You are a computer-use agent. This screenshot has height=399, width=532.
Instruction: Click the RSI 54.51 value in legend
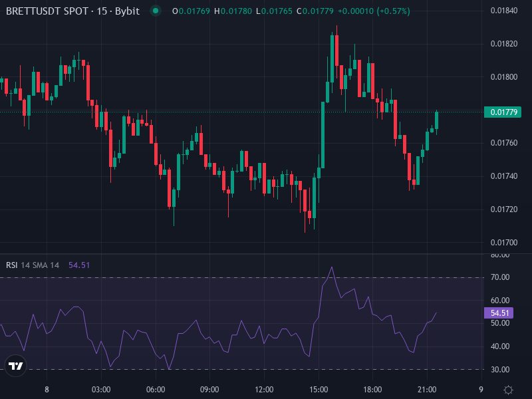(79, 265)
